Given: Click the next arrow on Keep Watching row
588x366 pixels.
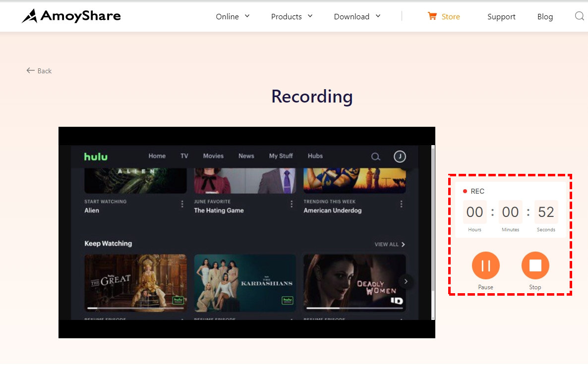Looking at the screenshot, I should coord(406,281).
